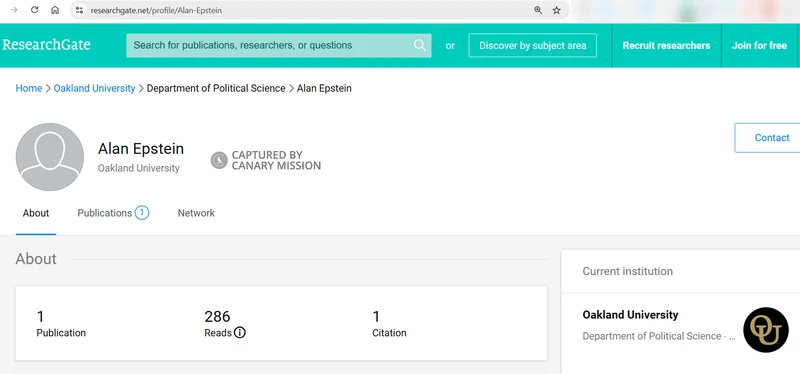
Task: Reload the page with the refresh icon
Action: (x=35, y=10)
